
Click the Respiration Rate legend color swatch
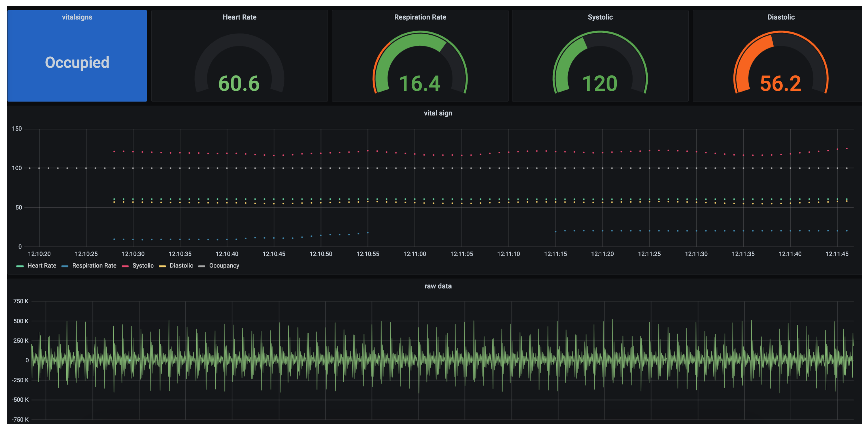pos(65,266)
